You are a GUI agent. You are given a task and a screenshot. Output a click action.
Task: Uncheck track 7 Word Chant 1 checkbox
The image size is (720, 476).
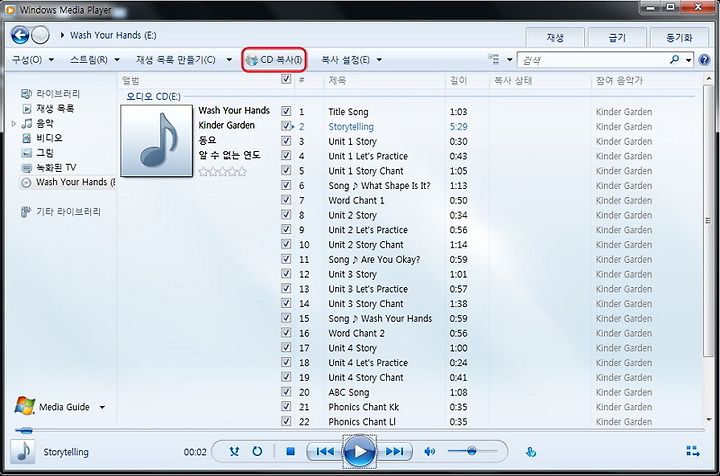(286, 200)
